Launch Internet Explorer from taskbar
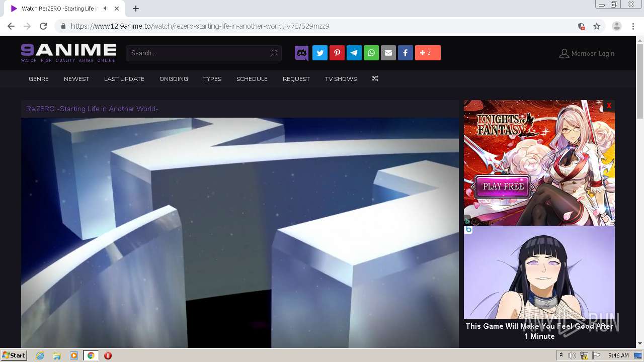This screenshot has width=644, height=362. [x=40, y=355]
